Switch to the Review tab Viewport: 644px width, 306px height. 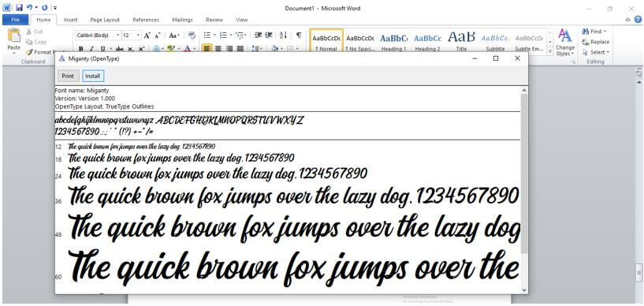(214, 20)
